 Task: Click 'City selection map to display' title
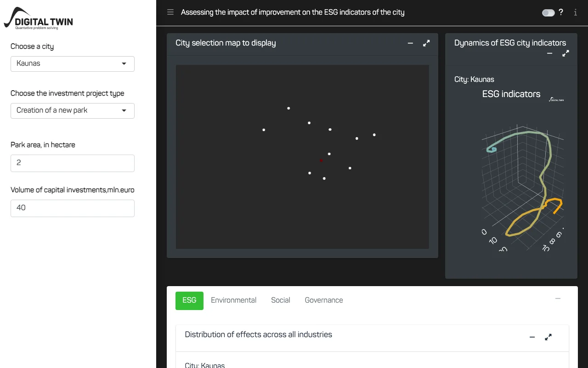pos(226,43)
